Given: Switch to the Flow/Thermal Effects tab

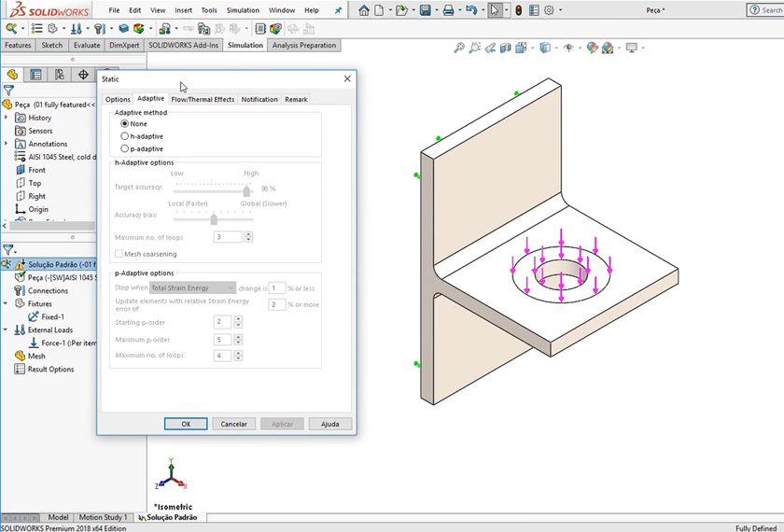Looking at the screenshot, I should (x=203, y=99).
